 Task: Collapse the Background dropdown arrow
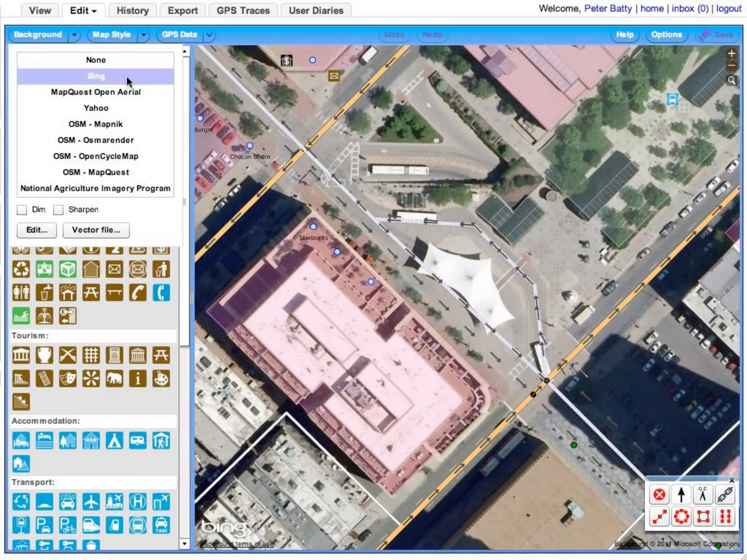point(74,35)
